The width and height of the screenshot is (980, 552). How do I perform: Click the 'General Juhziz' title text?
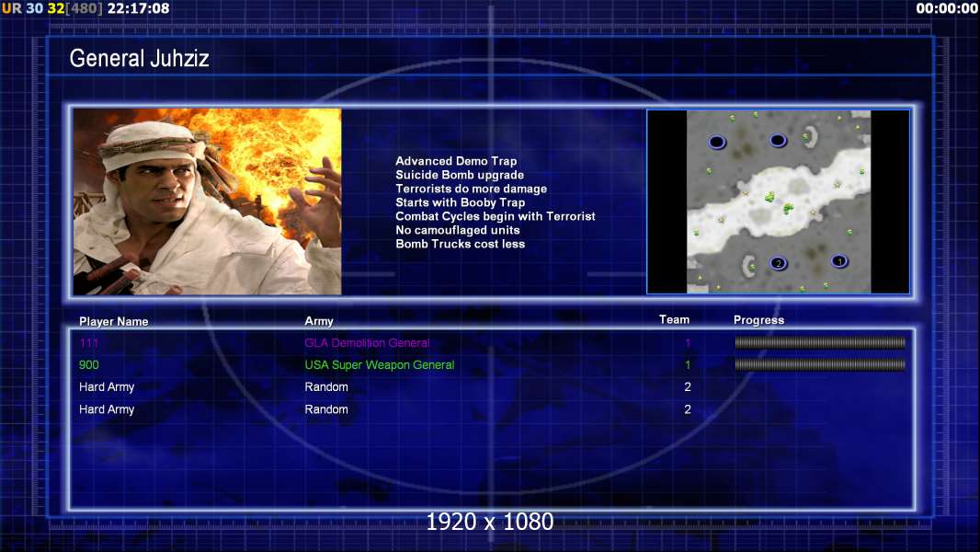(140, 58)
